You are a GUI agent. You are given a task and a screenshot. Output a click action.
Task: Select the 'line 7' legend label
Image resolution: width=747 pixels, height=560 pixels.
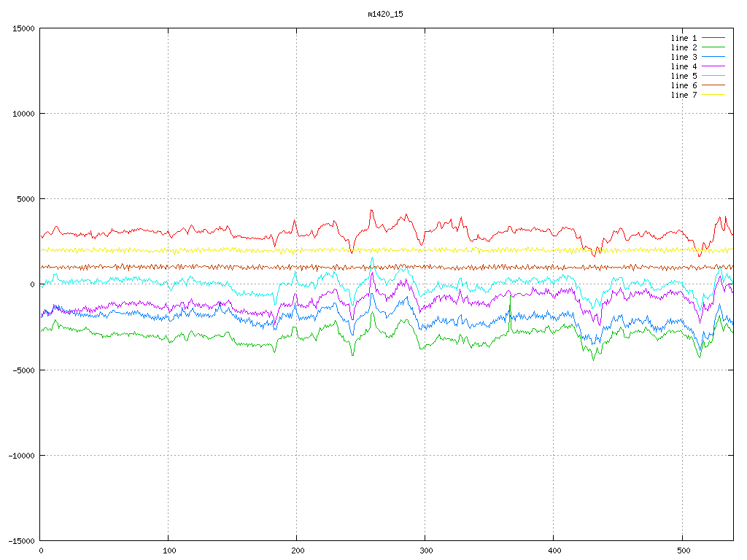[x=684, y=96]
